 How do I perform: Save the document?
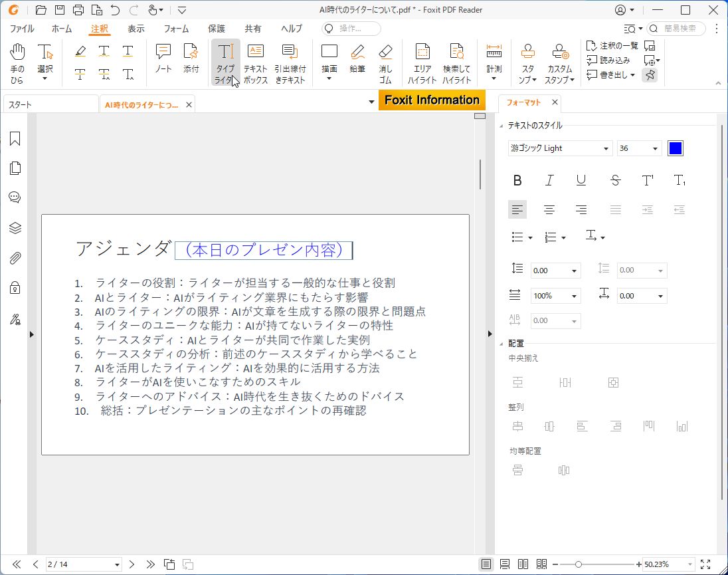tap(59, 10)
